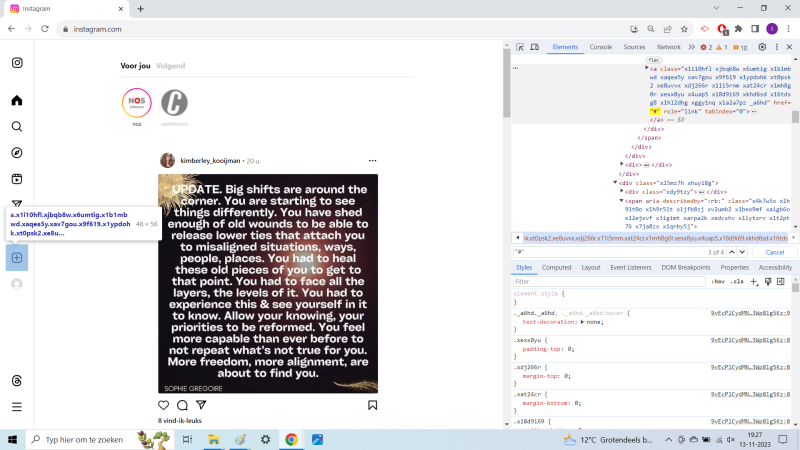
Task: Close the DevTools panel
Action: pos(789,47)
